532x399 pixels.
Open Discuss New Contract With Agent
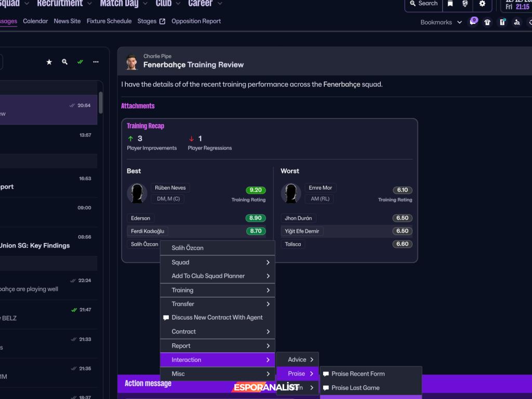[x=215, y=317]
